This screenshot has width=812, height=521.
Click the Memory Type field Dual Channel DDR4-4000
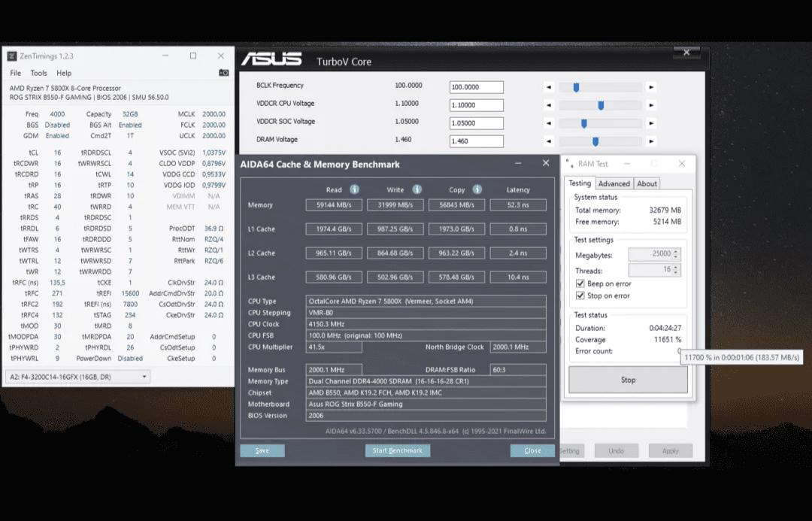[426, 381]
